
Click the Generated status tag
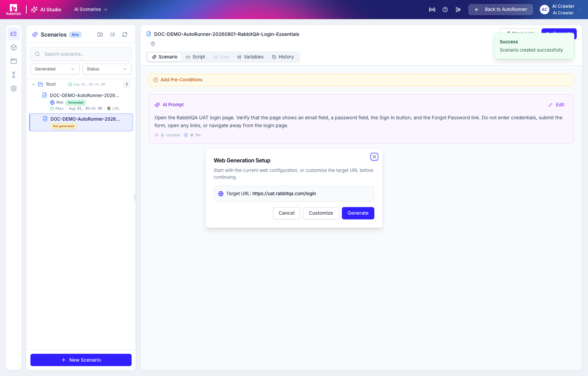76,103
